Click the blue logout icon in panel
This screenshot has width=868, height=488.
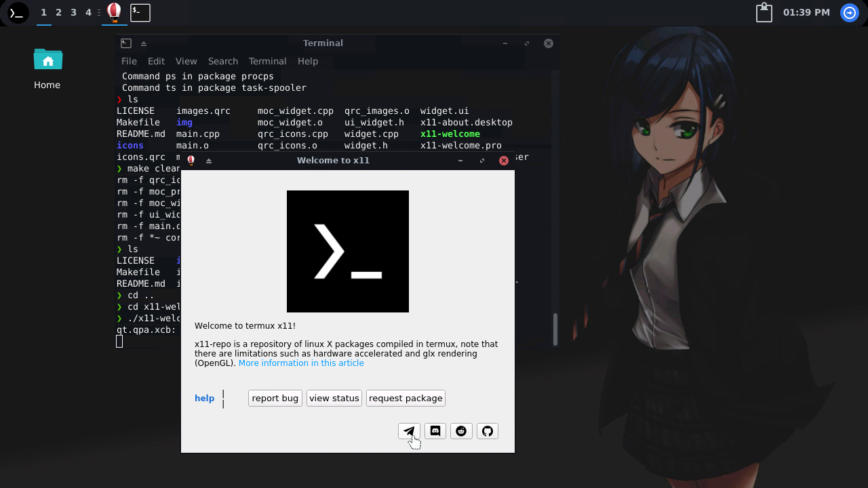click(x=850, y=12)
